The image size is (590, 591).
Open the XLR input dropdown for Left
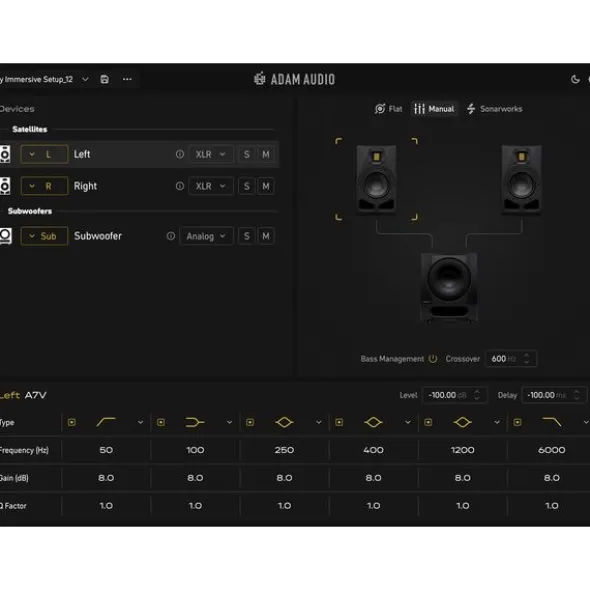211,154
